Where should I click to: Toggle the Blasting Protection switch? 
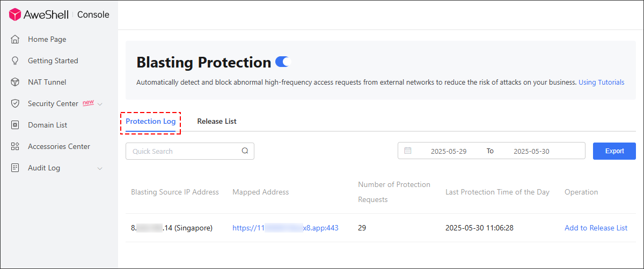pyautogui.click(x=282, y=62)
